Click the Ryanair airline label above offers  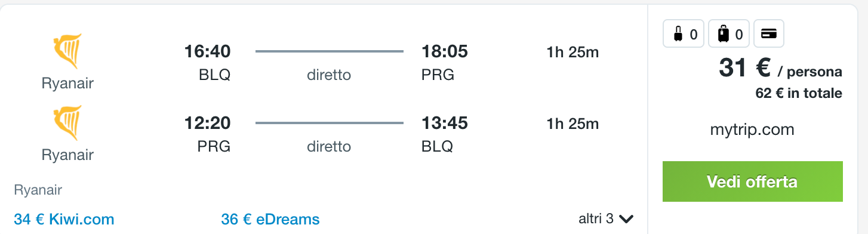38,190
